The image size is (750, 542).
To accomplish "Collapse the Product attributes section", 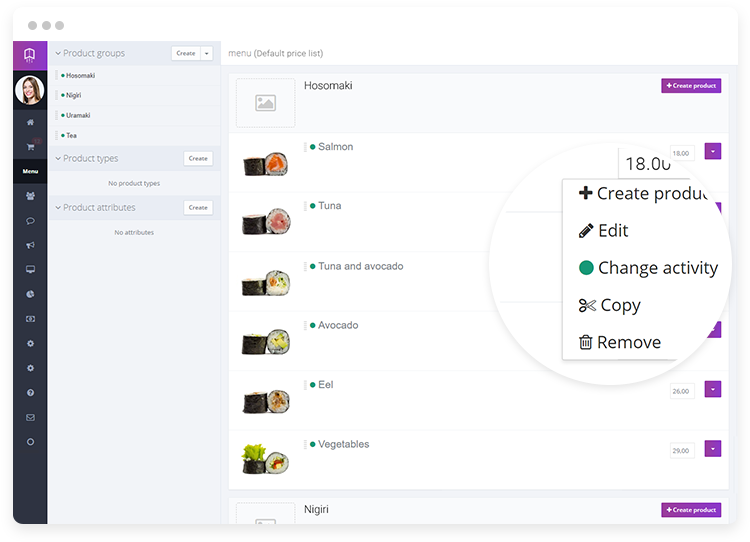I will 58,208.
